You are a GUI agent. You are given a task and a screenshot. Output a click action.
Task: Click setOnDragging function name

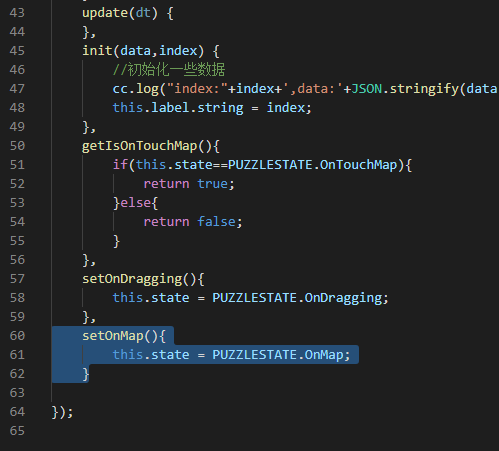[132, 279]
